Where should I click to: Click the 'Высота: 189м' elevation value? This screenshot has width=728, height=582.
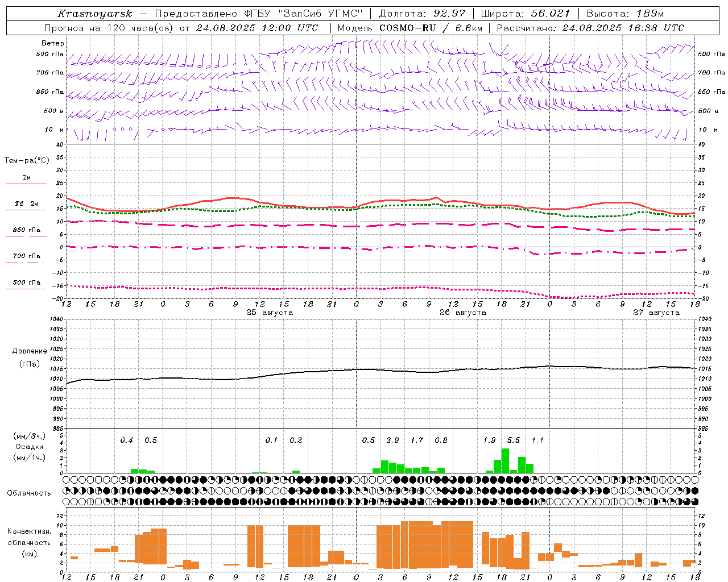pyautogui.click(x=625, y=14)
